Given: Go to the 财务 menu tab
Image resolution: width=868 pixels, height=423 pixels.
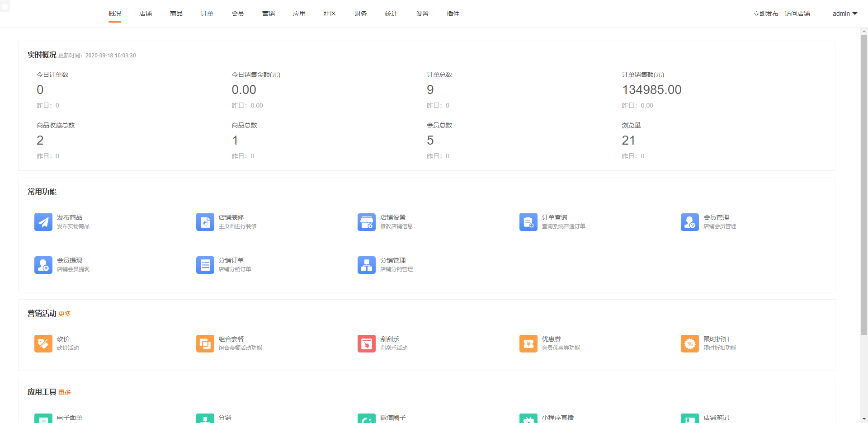Looking at the screenshot, I should pyautogui.click(x=361, y=14).
